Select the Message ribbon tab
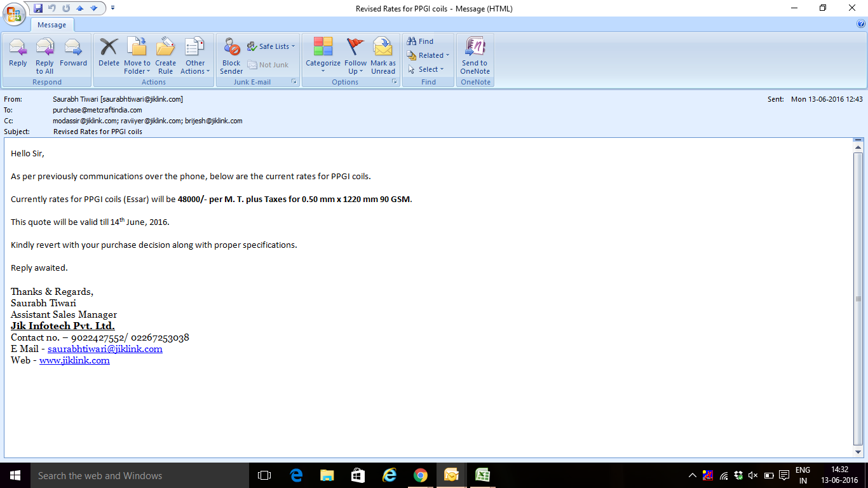Image resolution: width=868 pixels, height=488 pixels. click(51, 25)
